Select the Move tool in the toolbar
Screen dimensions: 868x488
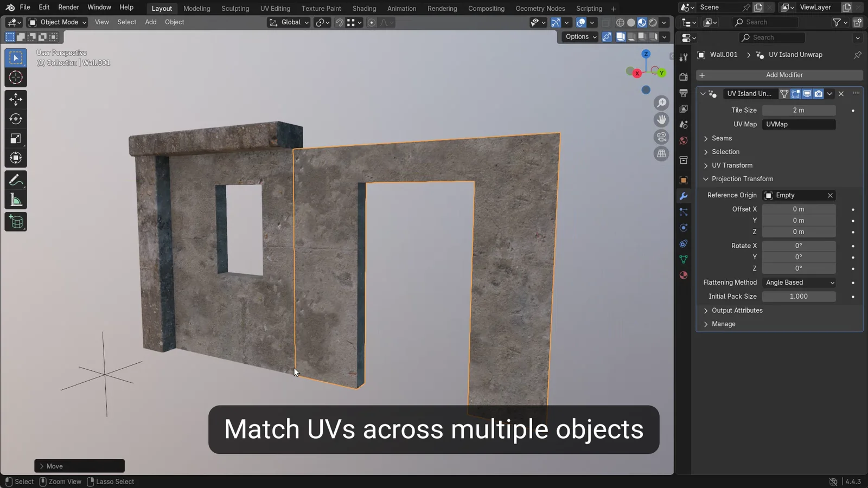pyautogui.click(x=16, y=99)
